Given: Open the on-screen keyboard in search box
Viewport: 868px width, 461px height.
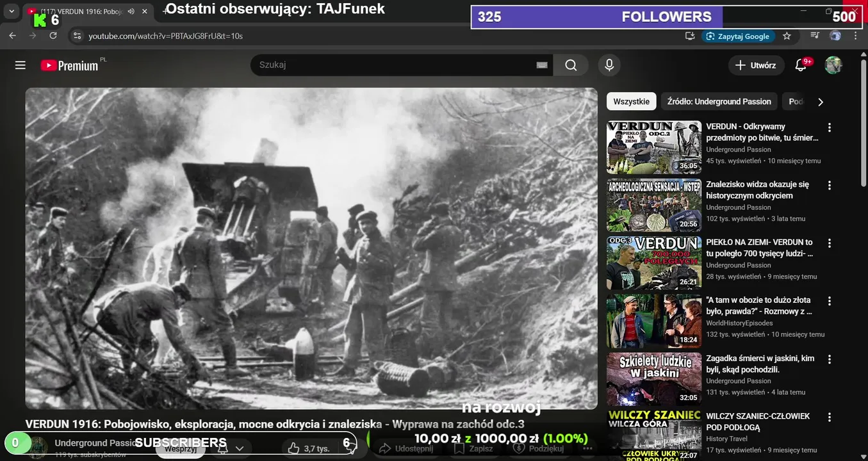Looking at the screenshot, I should pos(542,65).
